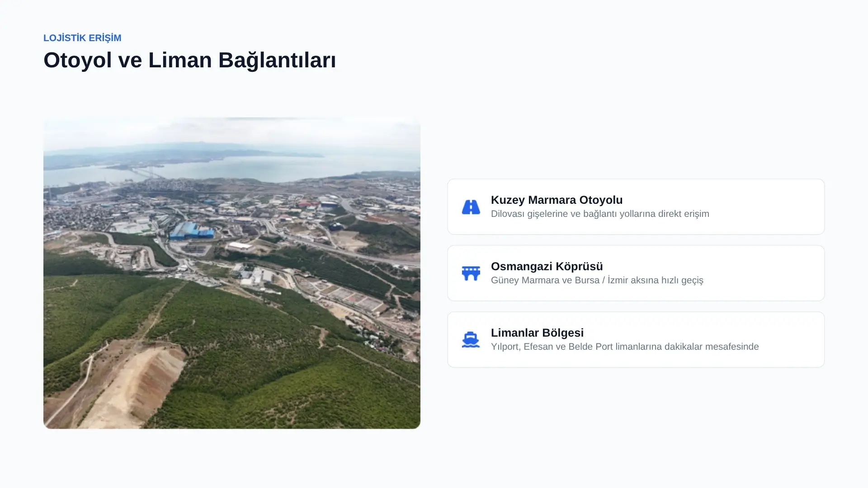Select the Osmangazi Köprüsü card title
This screenshot has width=868, height=488.
tap(547, 266)
